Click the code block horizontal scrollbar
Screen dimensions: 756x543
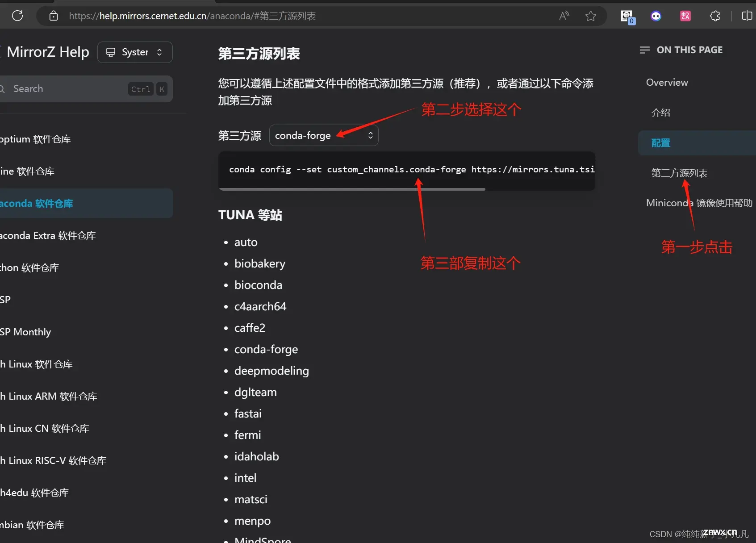[352, 189]
